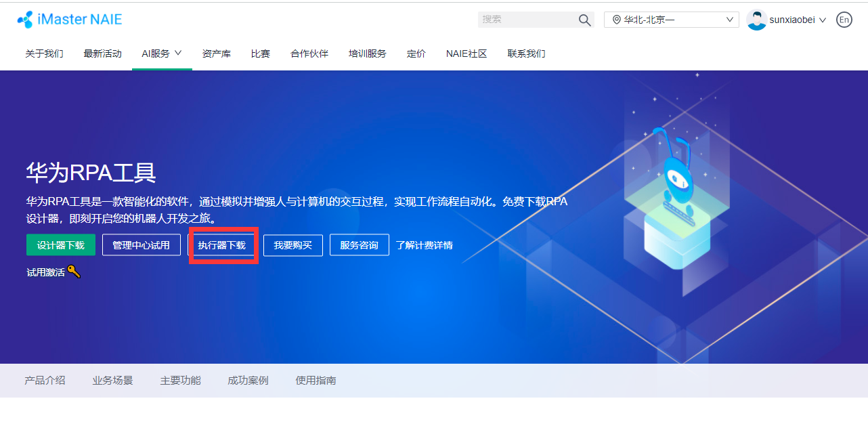This screenshot has width=868, height=426.
Task: Switch language with the En icon
Action: click(x=844, y=20)
